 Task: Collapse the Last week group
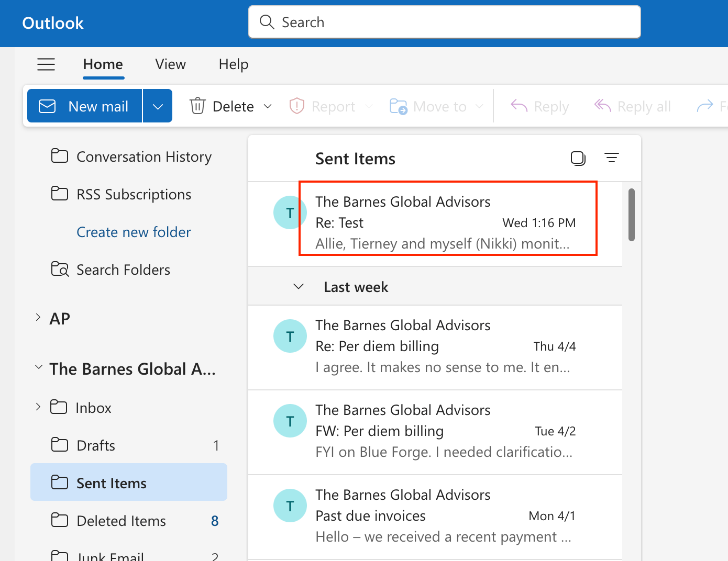[x=299, y=286]
